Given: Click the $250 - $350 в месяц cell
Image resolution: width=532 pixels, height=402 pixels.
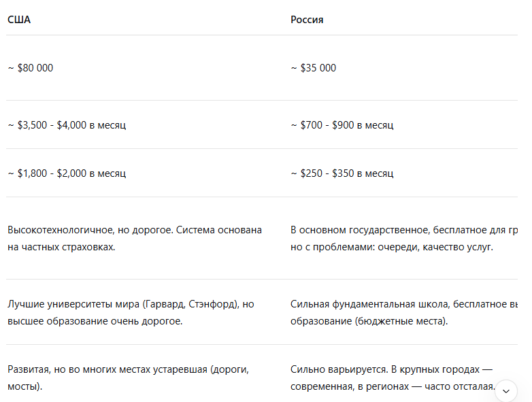Looking at the screenshot, I should pos(342,173).
